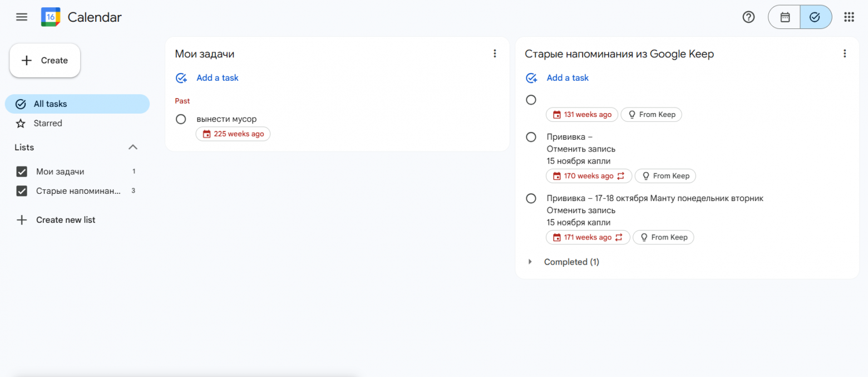Image resolution: width=868 pixels, height=377 pixels.
Task: Select All tasks in sidebar
Action: (x=50, y=104)
